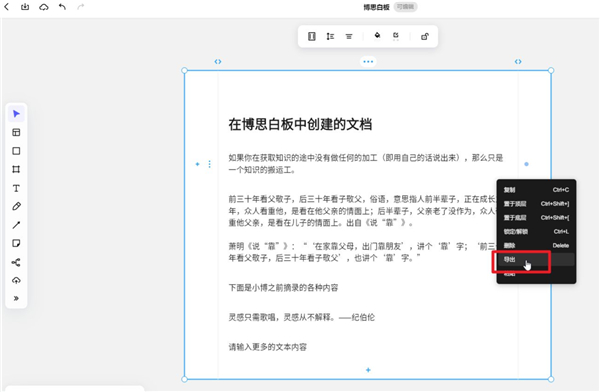
Task: Click the top-right corner handle of document
Action: pos(551,70)
